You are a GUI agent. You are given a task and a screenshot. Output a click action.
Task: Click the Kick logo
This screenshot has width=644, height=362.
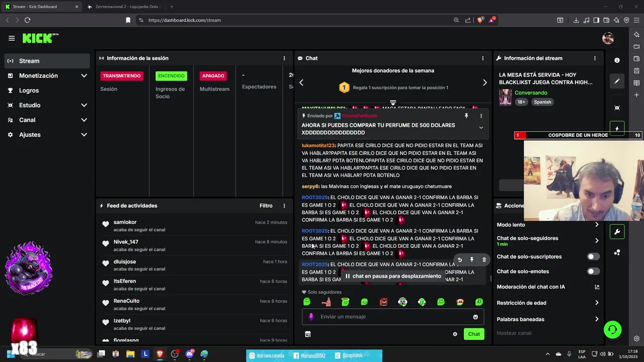point(40,38)
